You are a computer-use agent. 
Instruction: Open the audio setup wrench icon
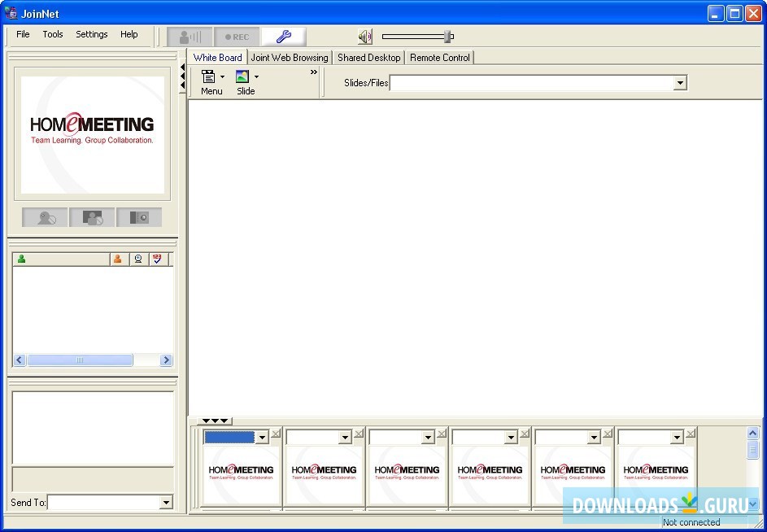pos(281,36)
